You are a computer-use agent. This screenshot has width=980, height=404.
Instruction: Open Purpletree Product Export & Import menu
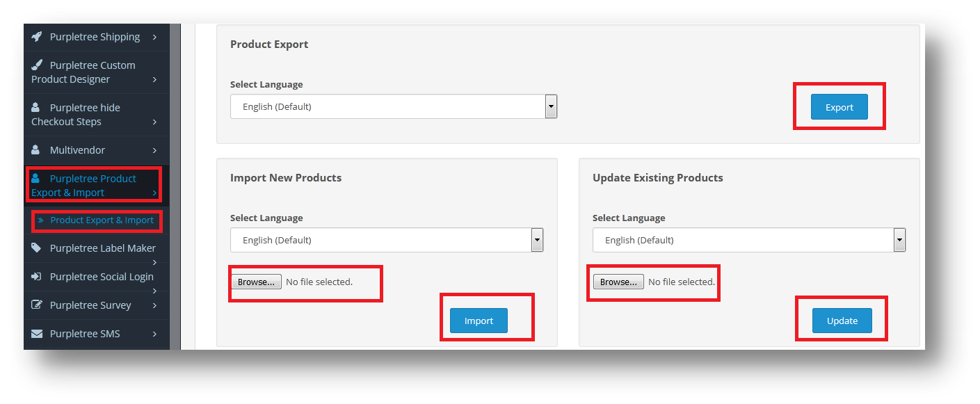(x=94, y=186)
